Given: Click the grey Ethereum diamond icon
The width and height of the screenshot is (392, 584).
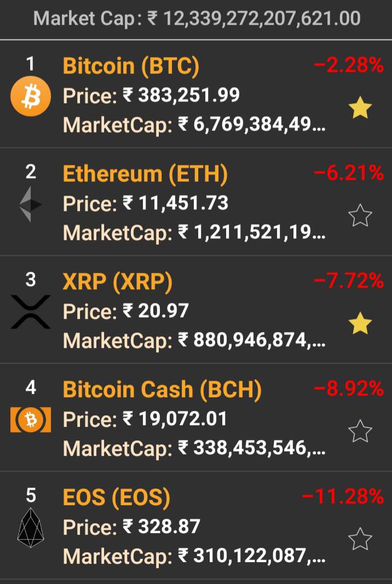Looking at the screenshot, I should coord(31,204).
